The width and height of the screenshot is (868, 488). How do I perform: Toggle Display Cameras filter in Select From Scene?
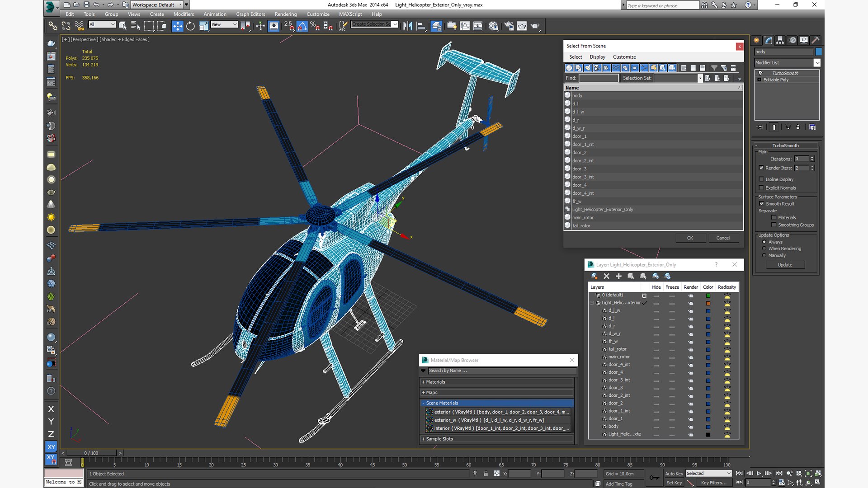click(x=597, y=68)
